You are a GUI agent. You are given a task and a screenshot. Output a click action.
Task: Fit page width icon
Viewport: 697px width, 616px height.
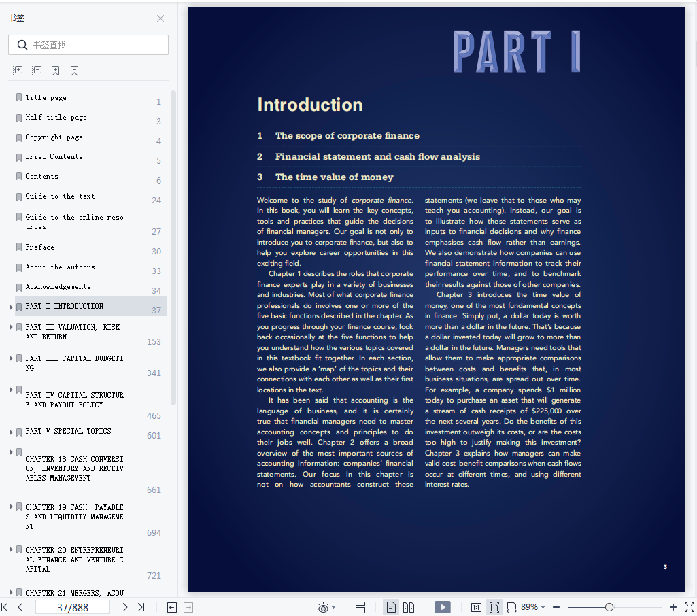point(511,608)
